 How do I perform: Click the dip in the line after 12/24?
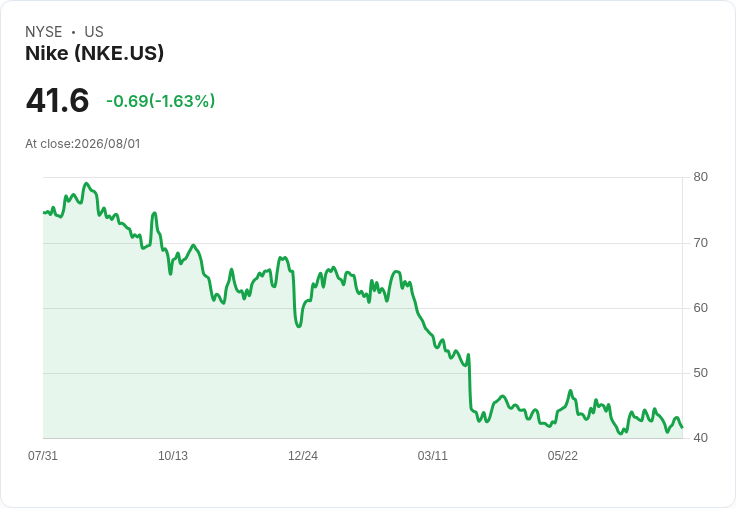(x=299, y=325)
